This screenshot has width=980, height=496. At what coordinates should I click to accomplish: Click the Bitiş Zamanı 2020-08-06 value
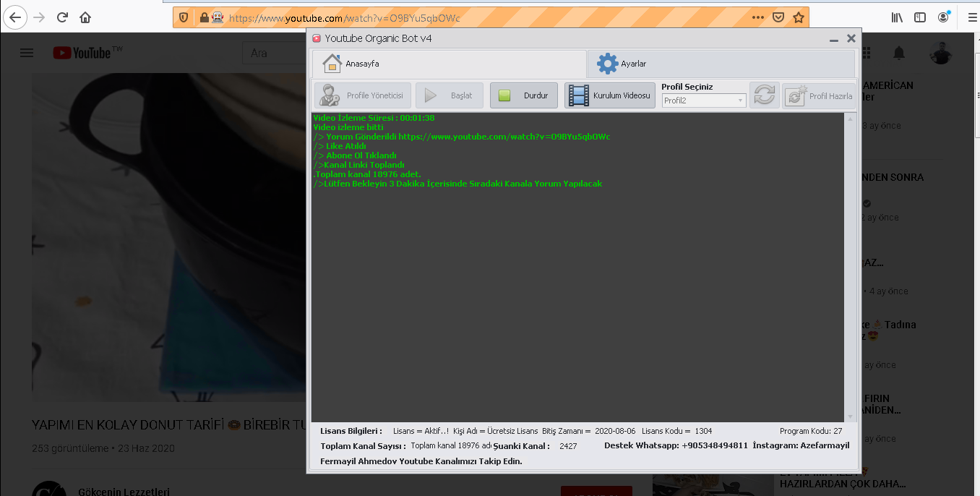click(x=614, y=431)
